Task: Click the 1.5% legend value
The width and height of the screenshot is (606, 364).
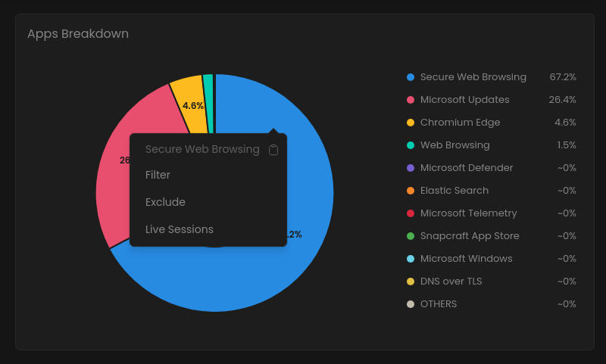Action: 566,145
